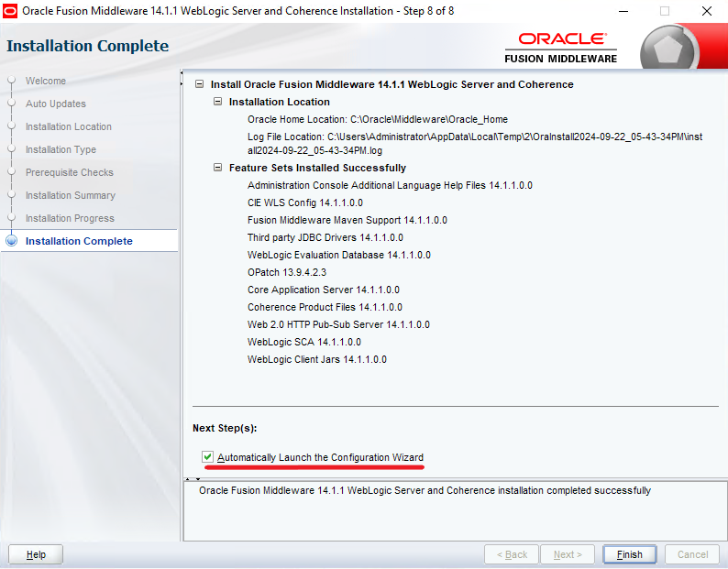Screen dimensions: 728x569
Task: Select the Auto Updates step
Action: pyautogui.click(x=56, y=104)
